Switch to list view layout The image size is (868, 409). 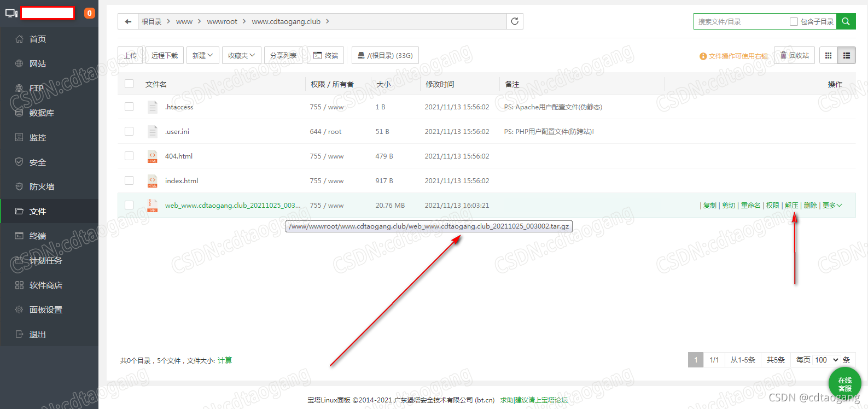click(x=847, y=55)
